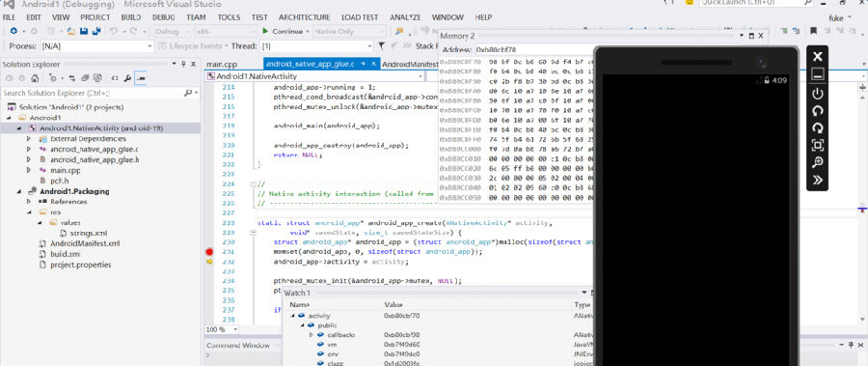
Task: Open the ANALYZE menu
Action: point(405,17)
